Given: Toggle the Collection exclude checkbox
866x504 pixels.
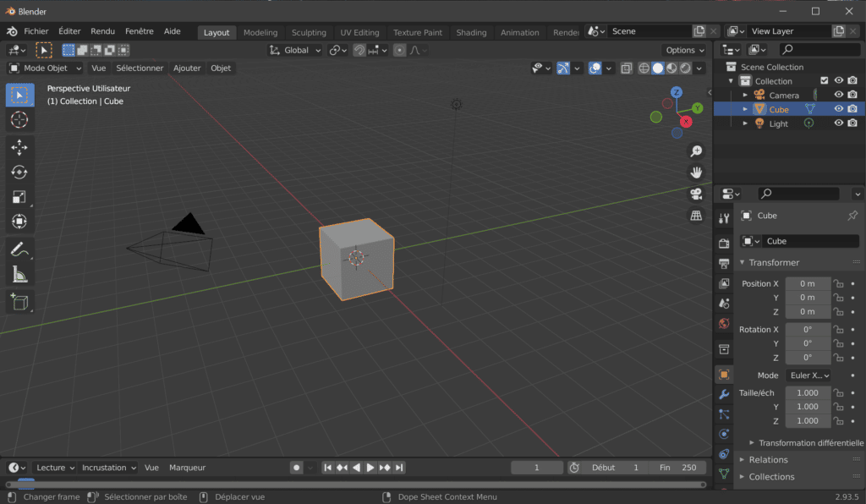Looking at the screenshot, I should [825, 81].
